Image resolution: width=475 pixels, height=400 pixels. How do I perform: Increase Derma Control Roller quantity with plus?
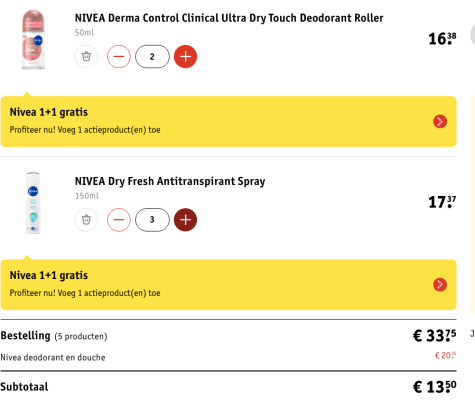coord(185,56)
